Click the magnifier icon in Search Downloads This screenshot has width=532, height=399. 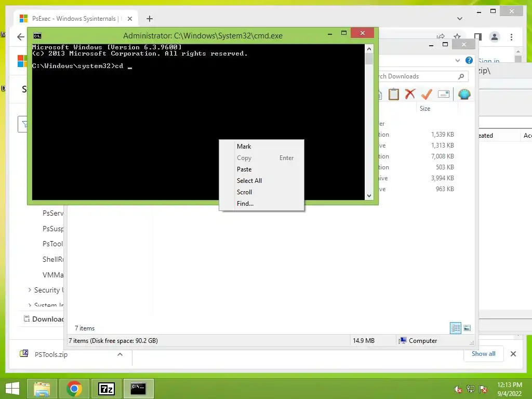click(461, 76)
